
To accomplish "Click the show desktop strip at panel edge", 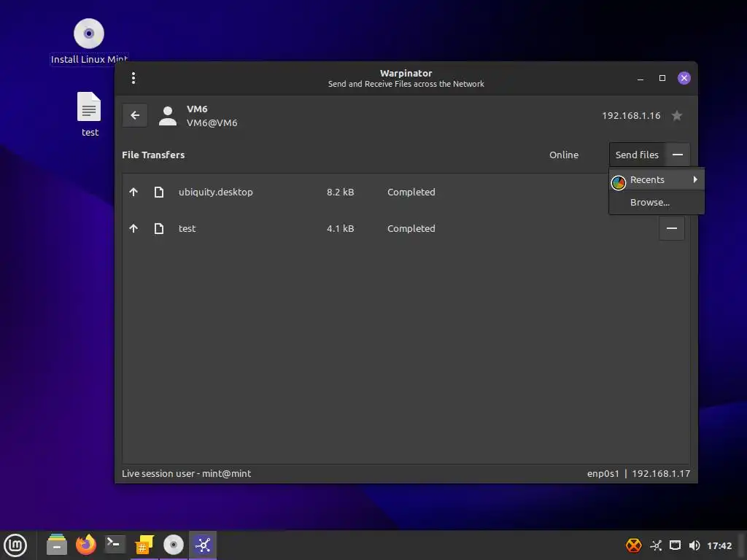I will pos(742,545).
